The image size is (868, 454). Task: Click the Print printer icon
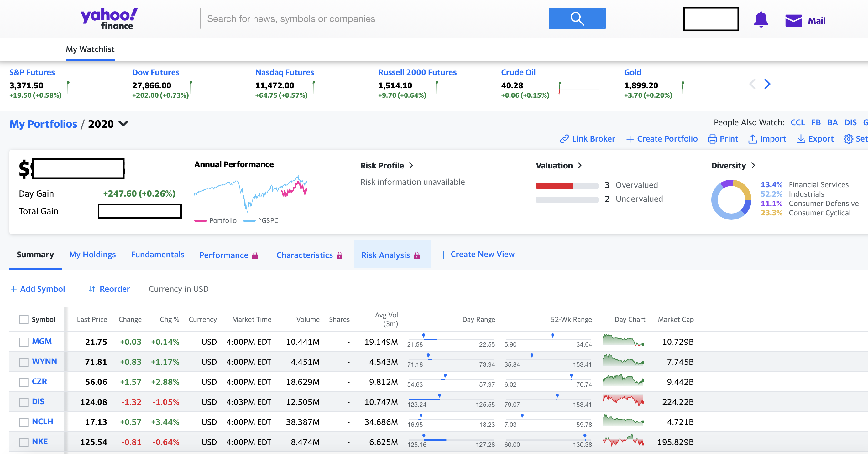[x=712, y=139]
